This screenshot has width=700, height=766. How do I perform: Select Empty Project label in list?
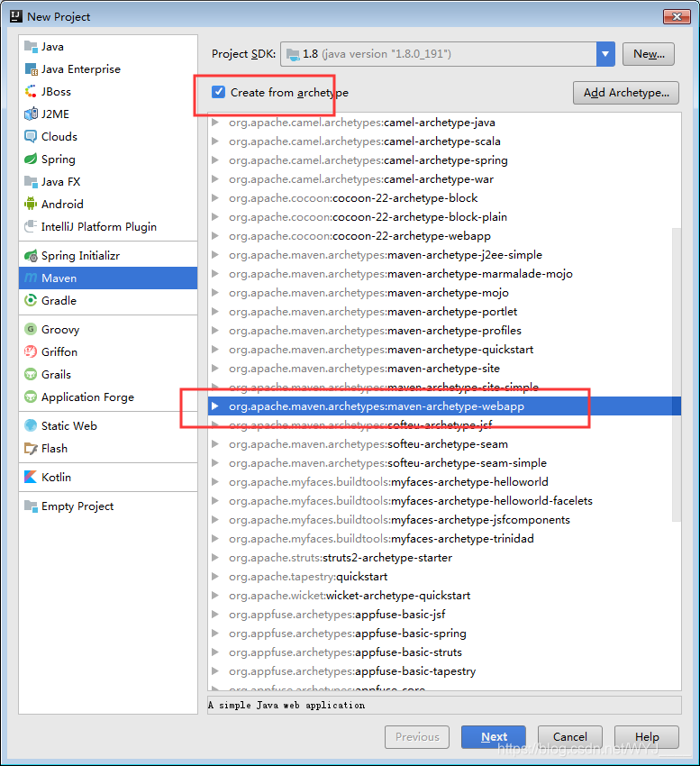(77, 506)
